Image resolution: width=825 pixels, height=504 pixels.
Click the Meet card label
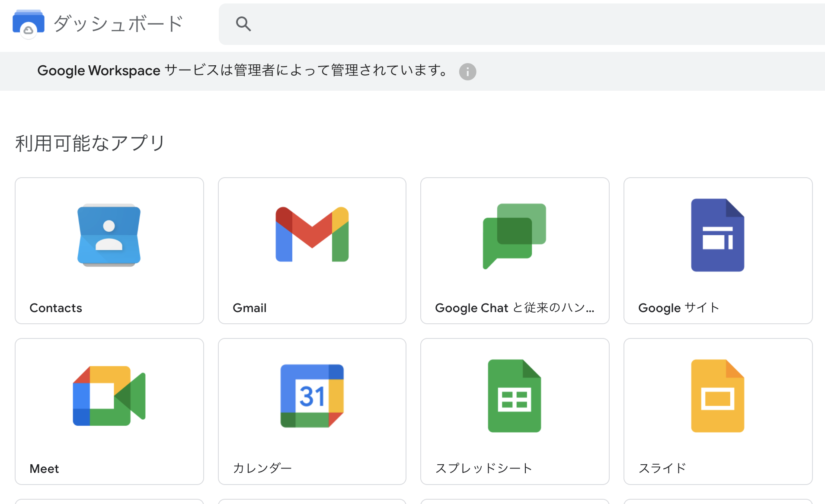pyautogui.click(x=44, y=469)
